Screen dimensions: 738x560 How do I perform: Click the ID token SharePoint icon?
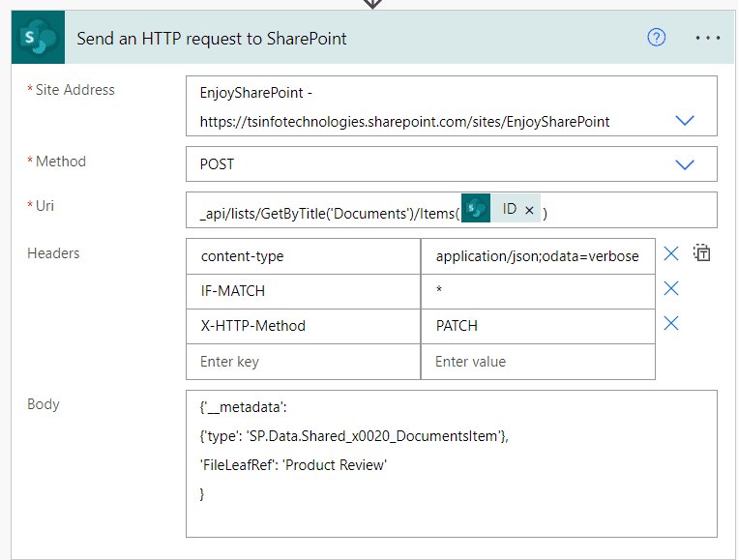point(476,208)
